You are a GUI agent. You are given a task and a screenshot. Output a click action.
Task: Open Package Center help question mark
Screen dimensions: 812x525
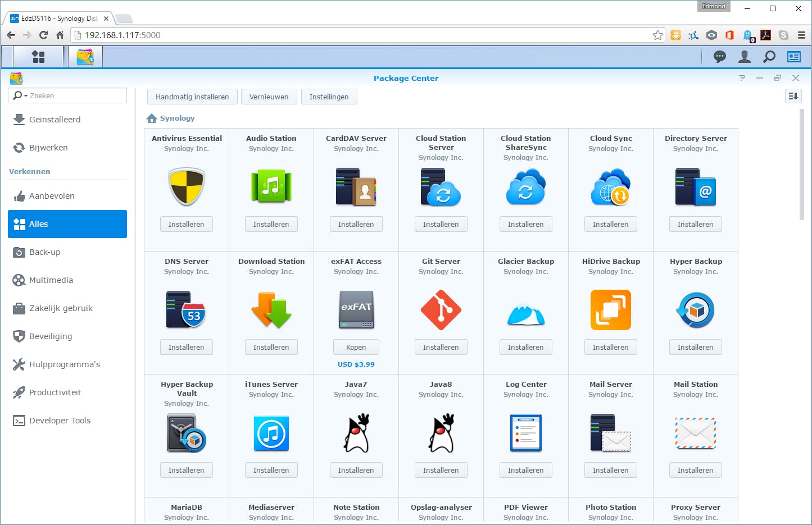coord(742,78)
